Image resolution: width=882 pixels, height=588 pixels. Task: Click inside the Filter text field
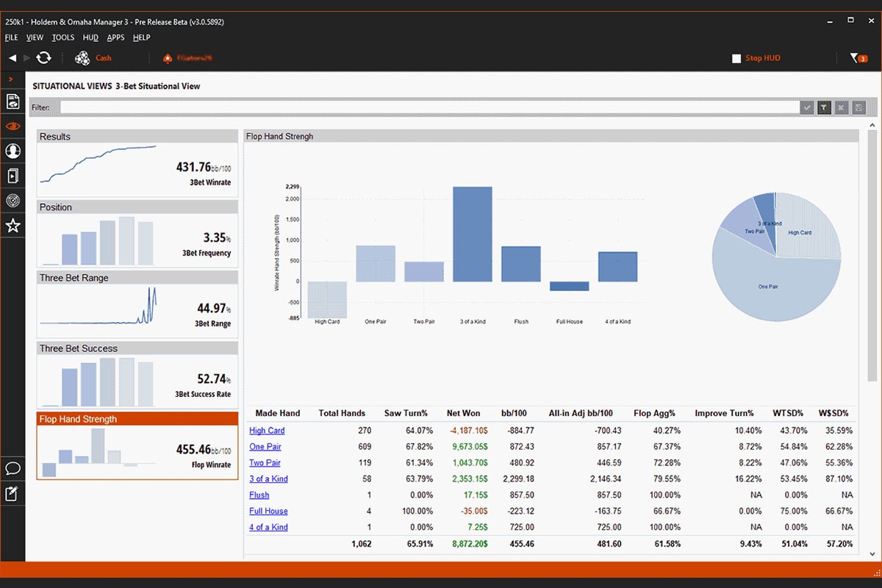429,108
